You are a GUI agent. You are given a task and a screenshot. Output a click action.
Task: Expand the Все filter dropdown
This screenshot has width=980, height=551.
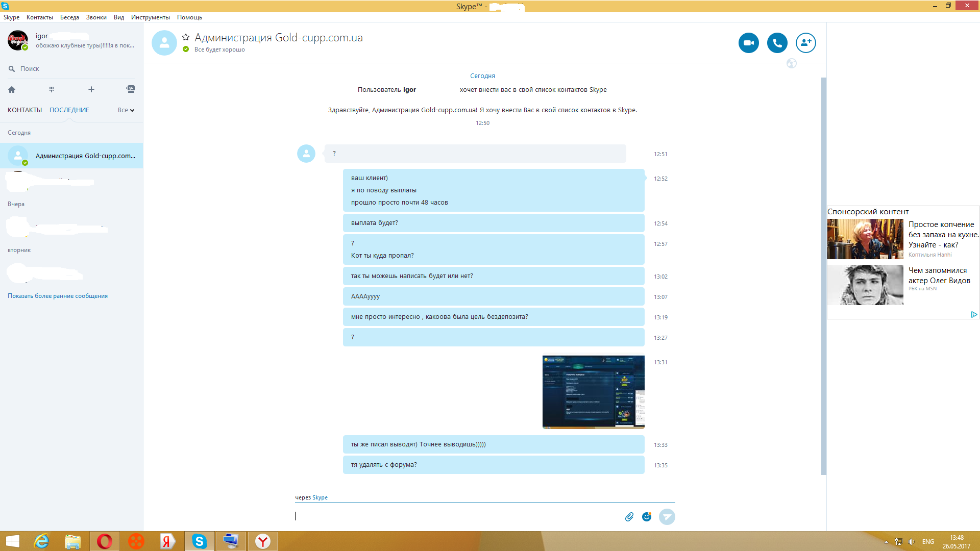[x=126, y=110]
